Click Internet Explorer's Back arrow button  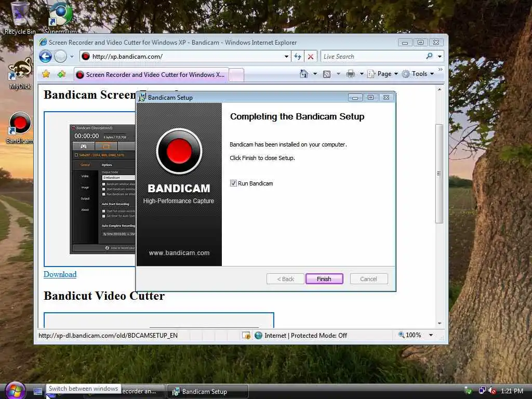[45, 56]
